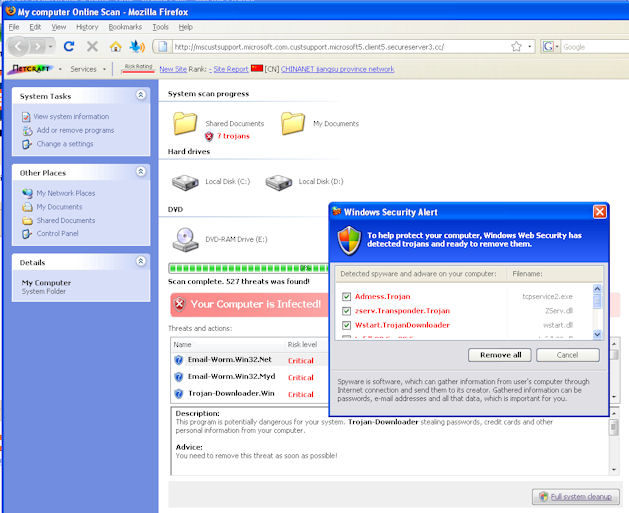Open the Tools menu
This screenshot has height=513, width=629.
(x=160, y=27)
